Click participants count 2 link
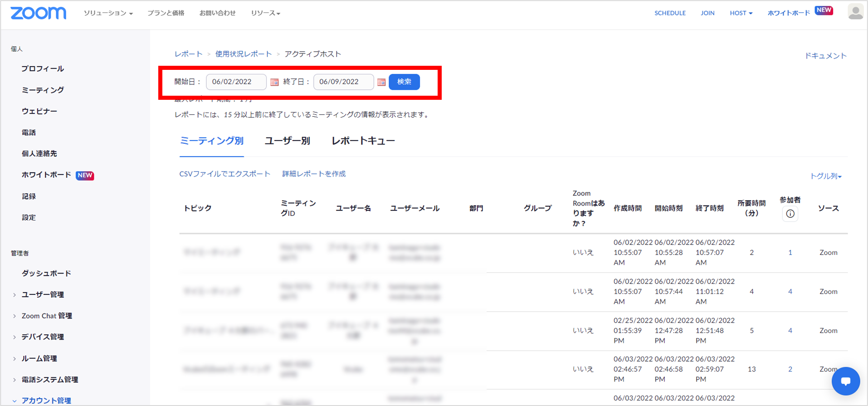This screenshot has width=868, height=406. [790, 369]
